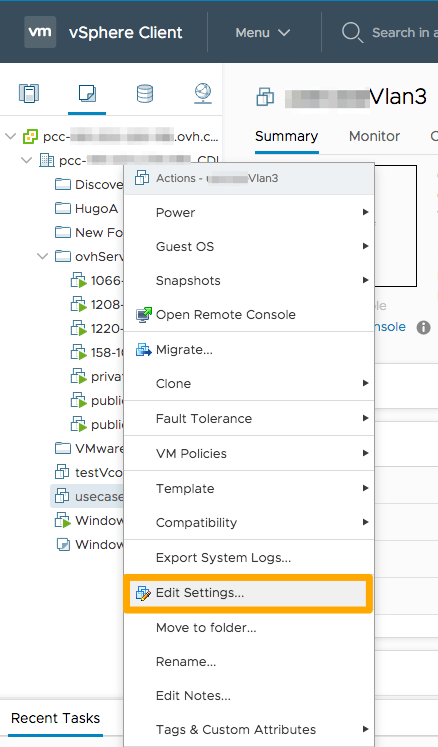The image size is (438, 747).
Task: Open the Networking inventory icon
Action: pos(203,93)
